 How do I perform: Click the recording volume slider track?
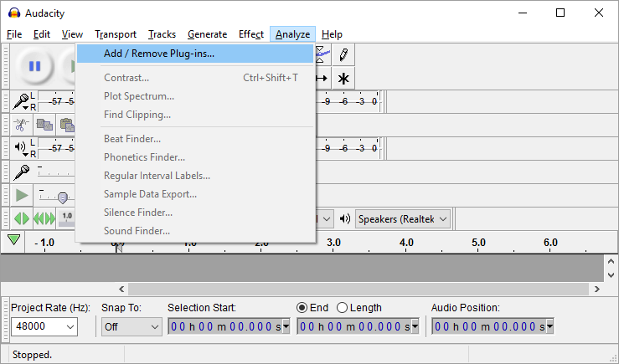pyautogui.click(x=56, y=172)
